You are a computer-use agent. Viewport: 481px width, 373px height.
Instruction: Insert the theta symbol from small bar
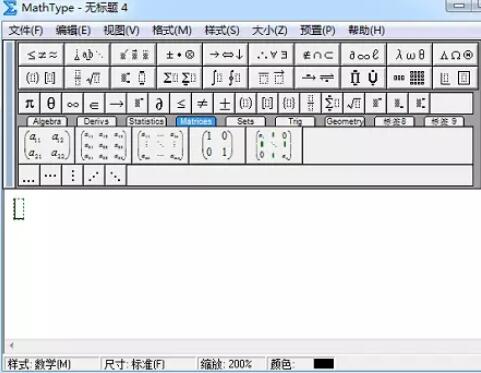[51, 104]
